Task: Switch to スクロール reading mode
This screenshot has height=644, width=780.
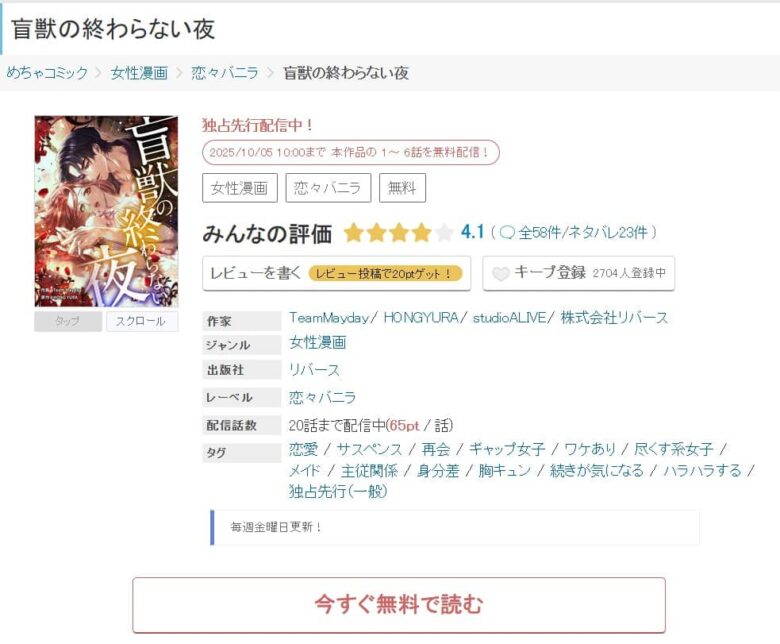Action: tap(142, 321)
